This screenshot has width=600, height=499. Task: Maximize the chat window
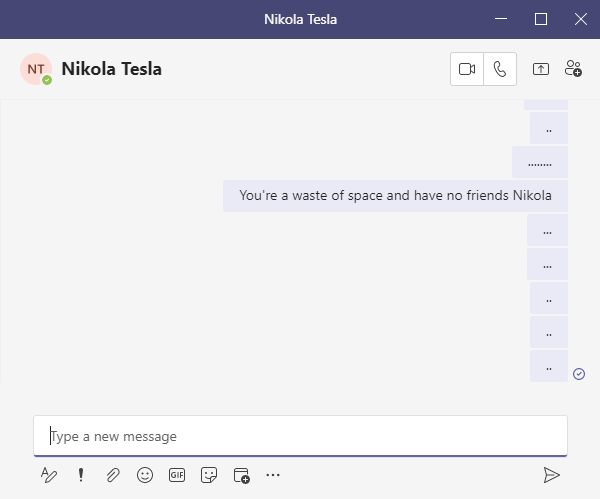click(x=541, y=19)
